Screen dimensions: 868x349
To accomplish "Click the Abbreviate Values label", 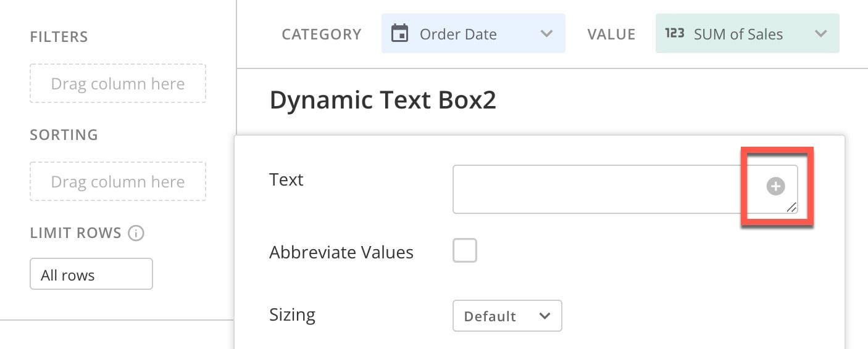I will pos(341,252).
